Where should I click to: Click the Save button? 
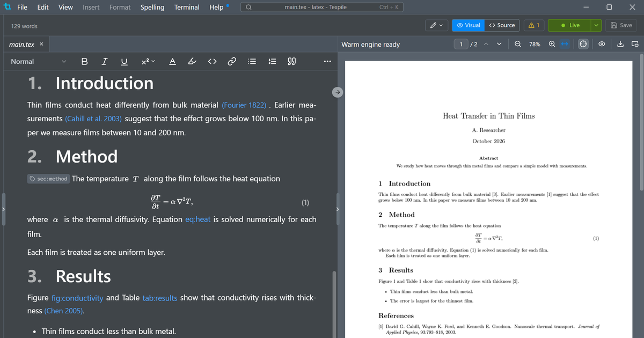(x=621, y=25)
